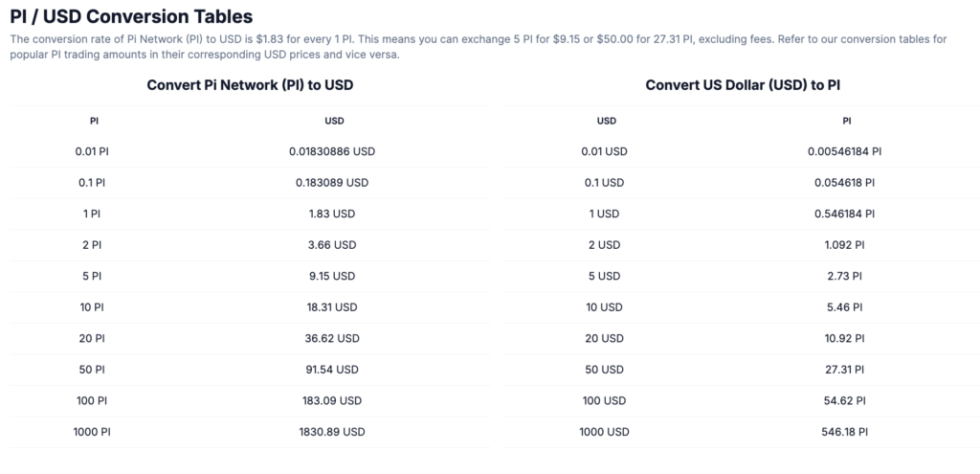Click the Convert Pi Network (PI) to USD title
980x474 pixels.
[250, 85]
